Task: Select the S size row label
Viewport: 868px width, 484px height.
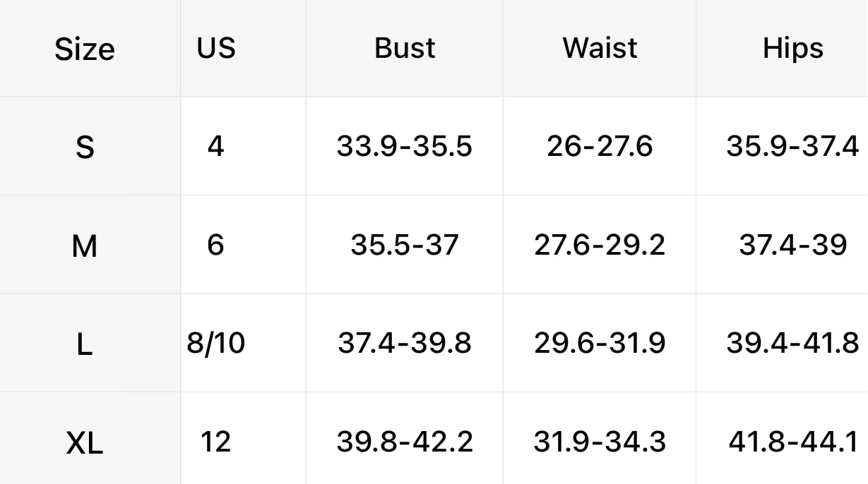Action: tap(85, 147)
